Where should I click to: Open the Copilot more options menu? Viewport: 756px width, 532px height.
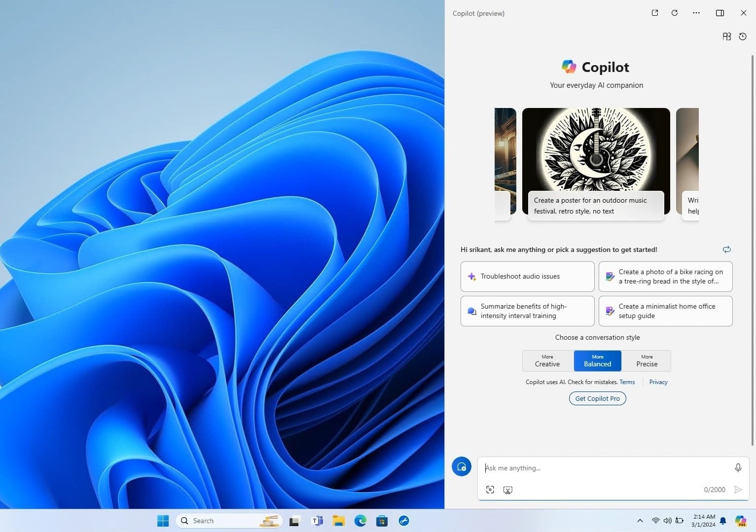tap(696, 13)
